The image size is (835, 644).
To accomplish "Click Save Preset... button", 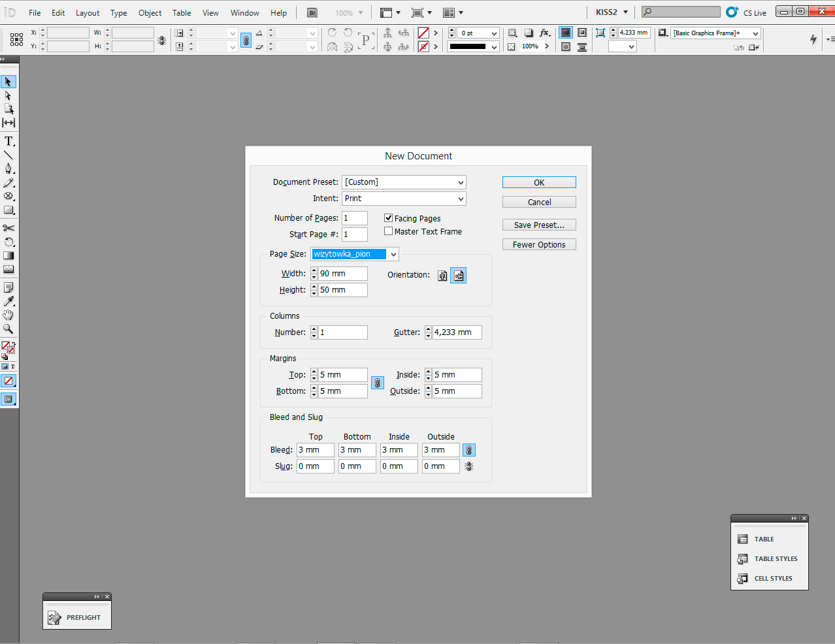I will pyautogui.click(x=539, y=225).
